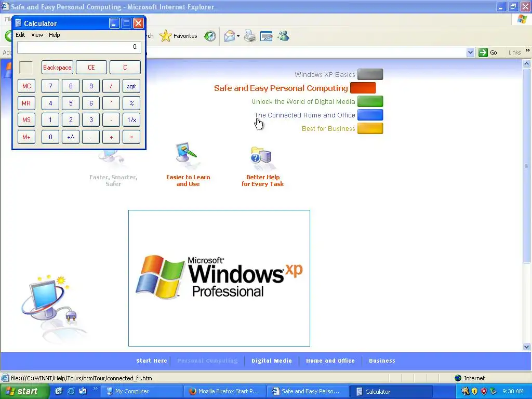Click the green Go arrow icon
Image resolution: width=532 pixels, height=399 pixels.
pyautogui.click(x=483, y=52)
